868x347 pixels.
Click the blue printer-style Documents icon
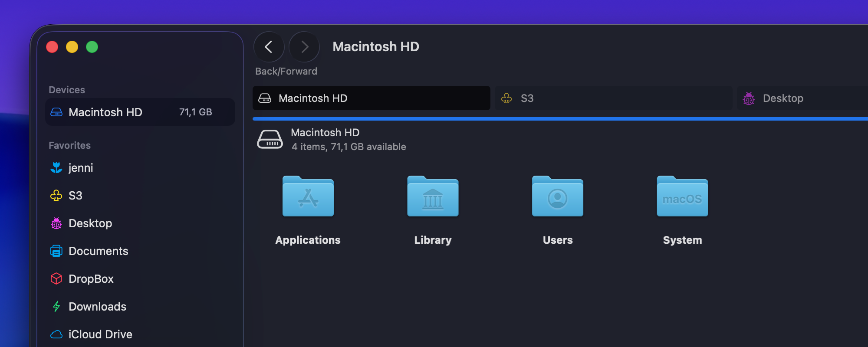56,251
